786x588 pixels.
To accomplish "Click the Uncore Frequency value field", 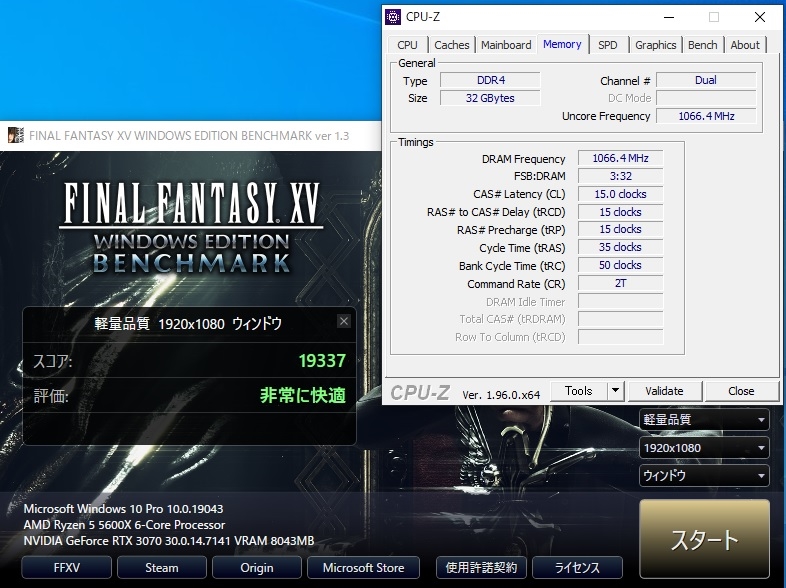I will click(706, 116).
